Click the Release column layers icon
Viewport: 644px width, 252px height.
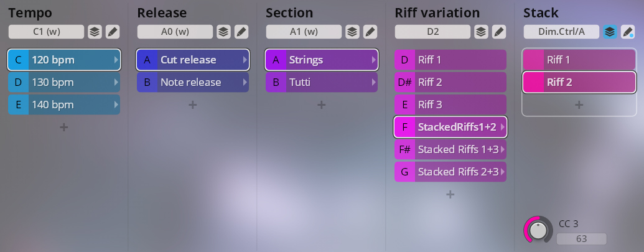pos(223,32)
